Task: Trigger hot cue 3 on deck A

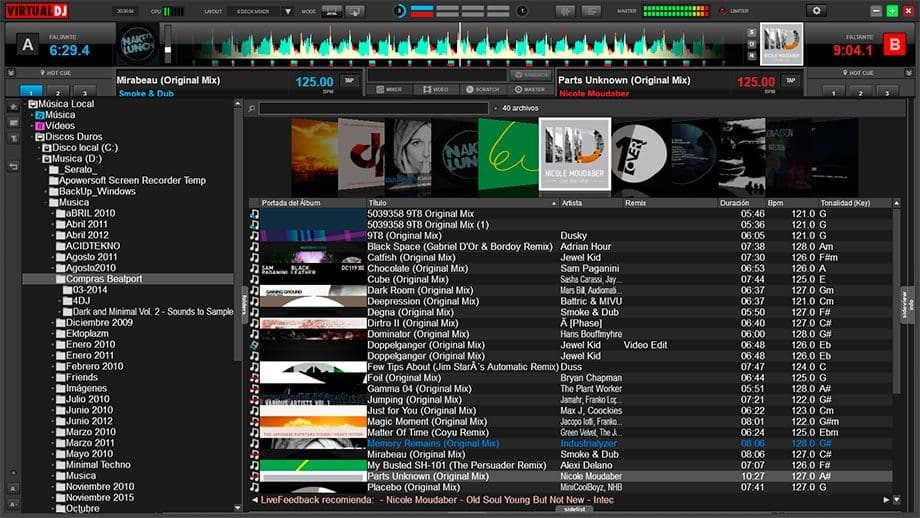Action: pyautogui.click(x=84, y=92)
